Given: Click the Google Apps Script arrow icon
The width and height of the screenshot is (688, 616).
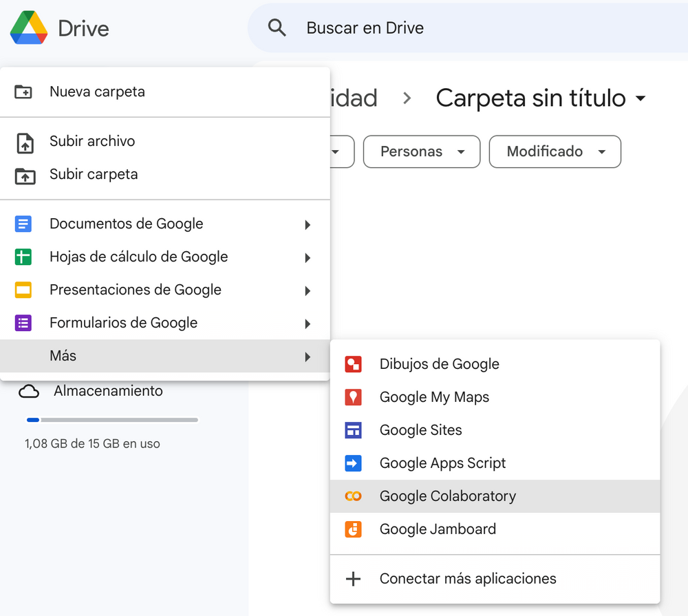Looking at the screenshot, I should click(354, 463).
